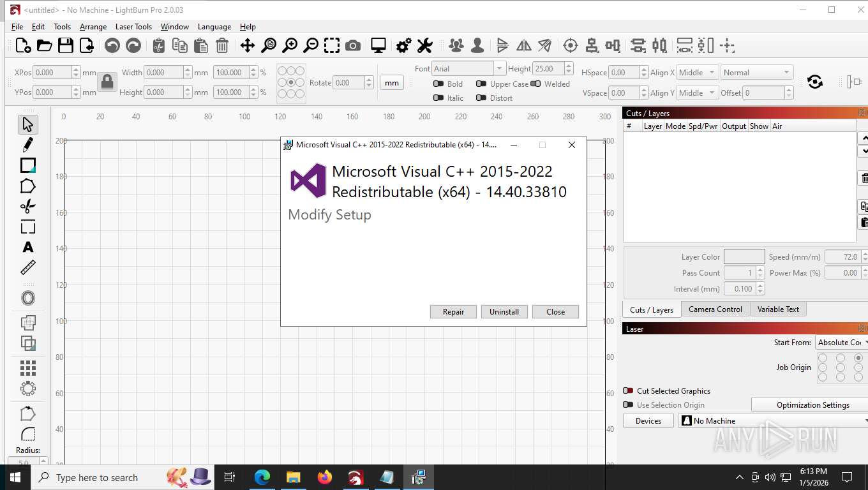
Task: Open a file with the folder icon
Action: coord(44,45)
